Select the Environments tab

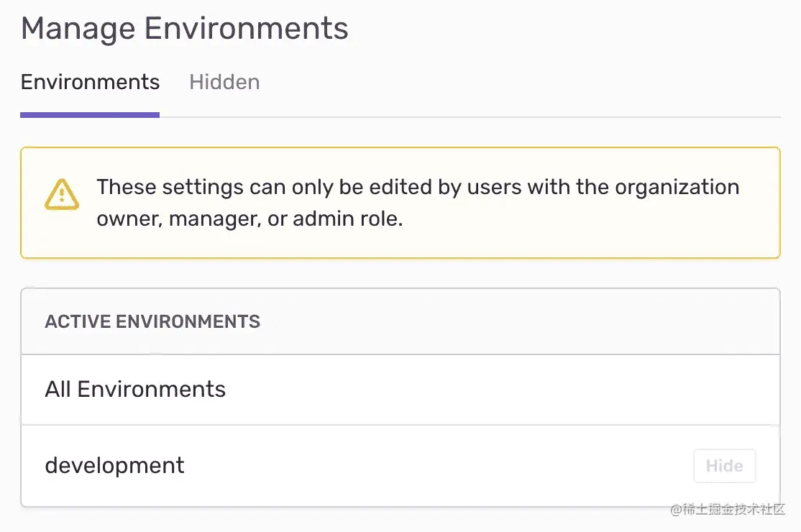coord(90,82)
